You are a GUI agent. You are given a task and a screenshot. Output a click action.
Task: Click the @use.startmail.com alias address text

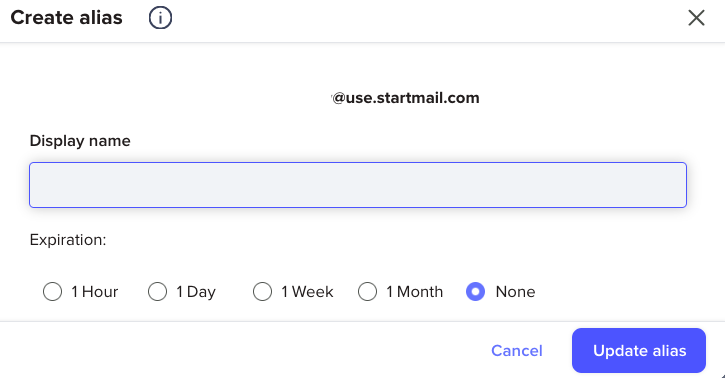405,98
